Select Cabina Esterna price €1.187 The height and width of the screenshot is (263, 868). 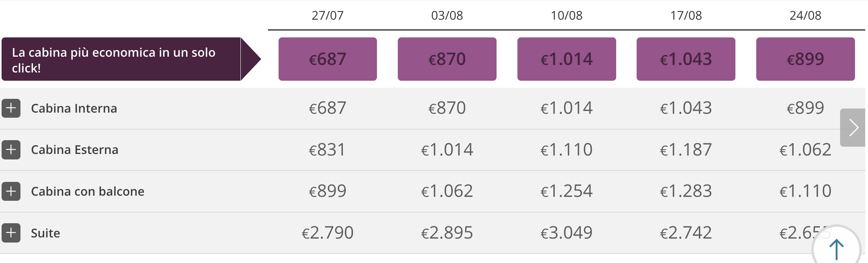pyautogui.click(x=686, y=150)
